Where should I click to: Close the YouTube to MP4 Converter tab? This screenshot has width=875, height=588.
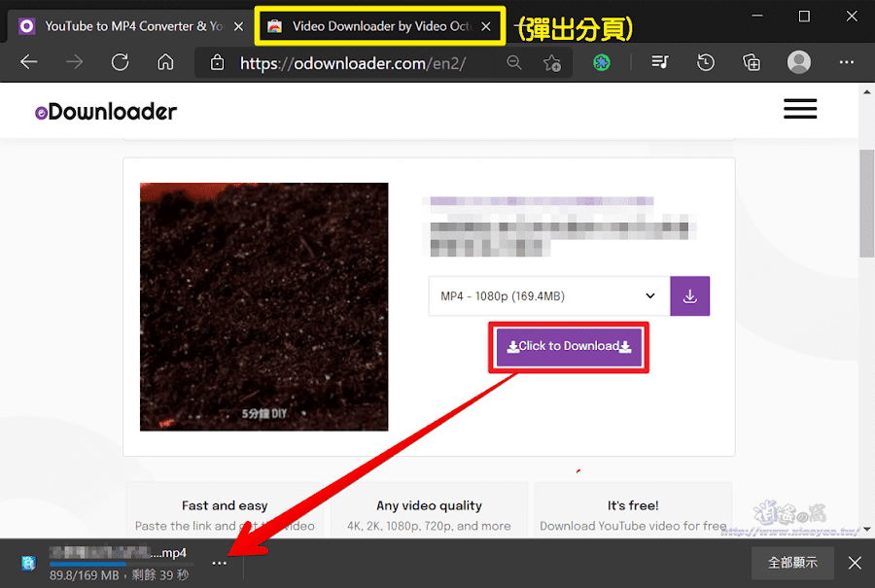point(238,26)
